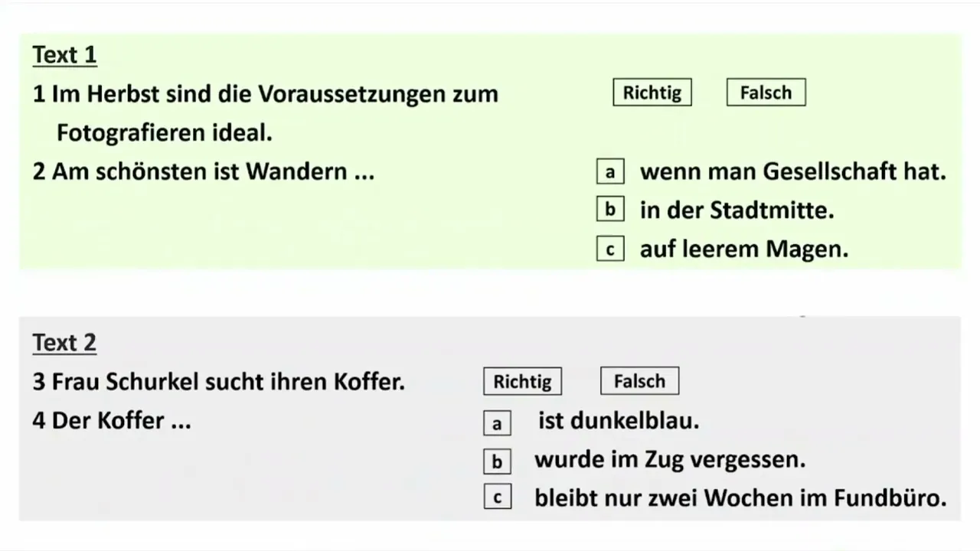
Task: Click the answer text 'wenn man Gesellschaft hat.'
Action: (793, 171)
